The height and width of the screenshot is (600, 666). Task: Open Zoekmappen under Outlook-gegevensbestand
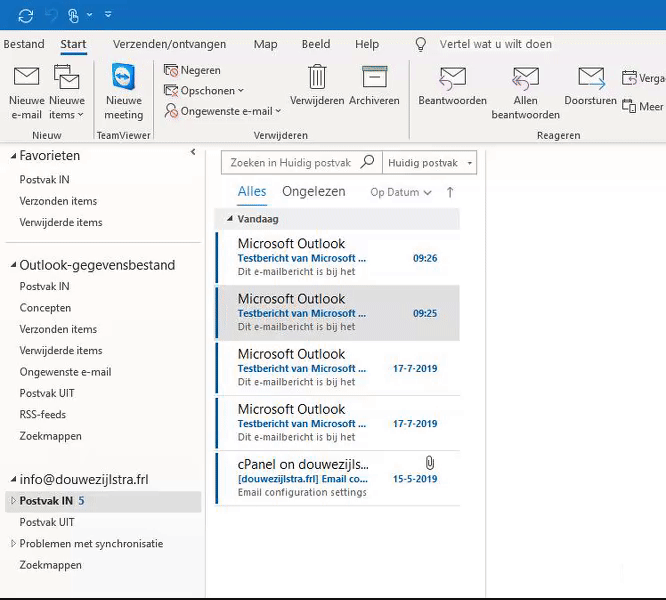click(x=50, y=436)
